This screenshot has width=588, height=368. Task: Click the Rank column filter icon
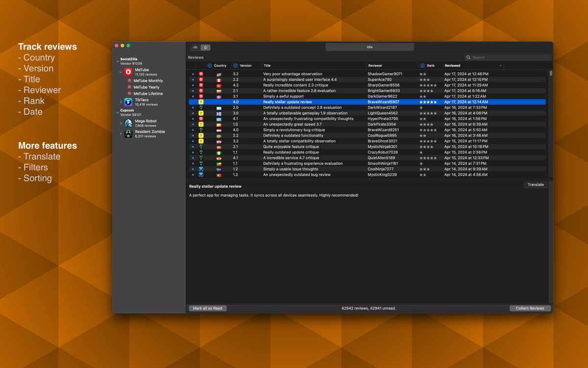pyautogui.click(x=422, y=65)
